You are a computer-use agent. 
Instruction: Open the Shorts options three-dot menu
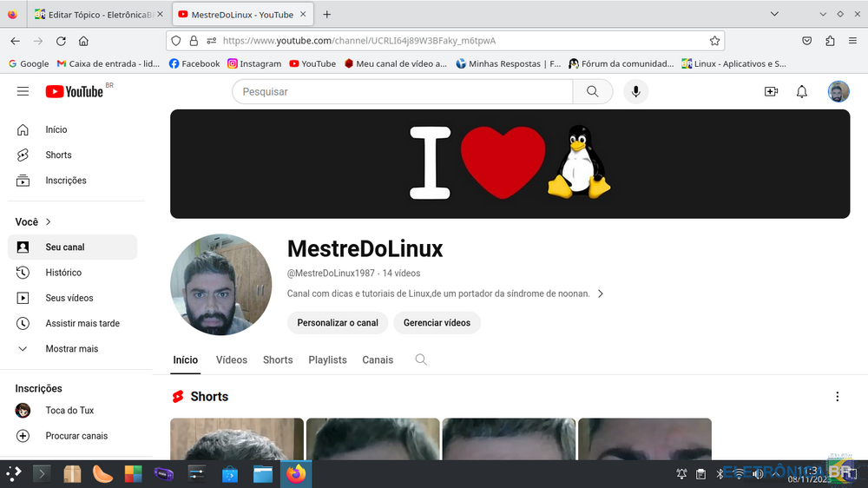click(x=838, y=397)
